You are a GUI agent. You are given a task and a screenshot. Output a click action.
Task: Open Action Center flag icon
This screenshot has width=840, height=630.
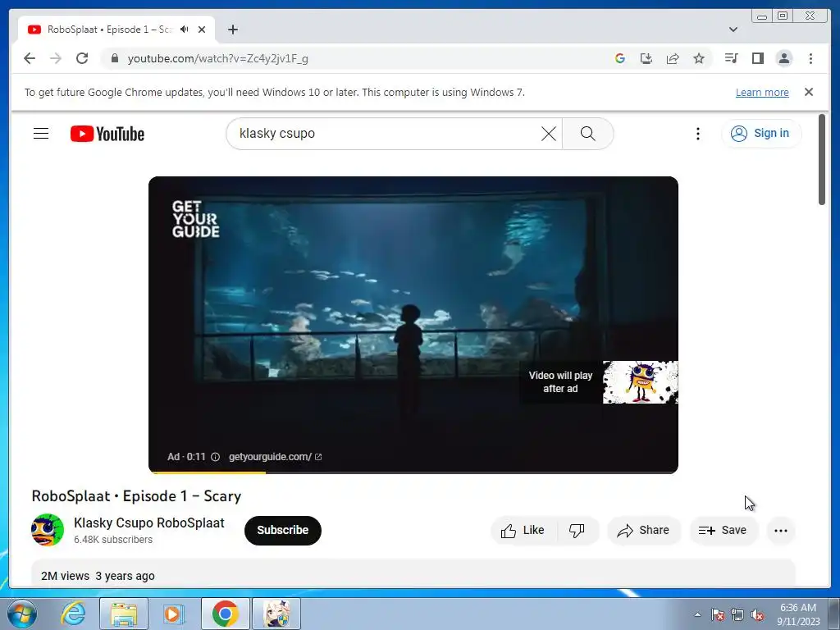(718, 614)
